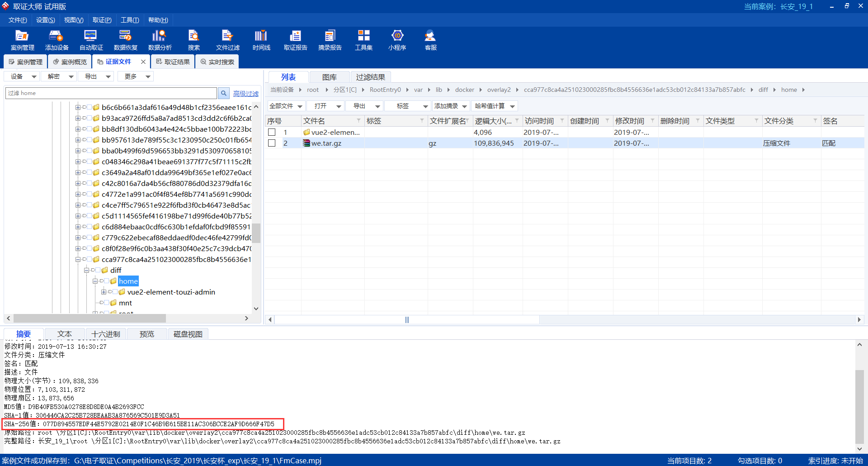The width and height of the screenshot is (868, 466).
Task: Open the 取证报告 icon
Action: coord(295,40)
